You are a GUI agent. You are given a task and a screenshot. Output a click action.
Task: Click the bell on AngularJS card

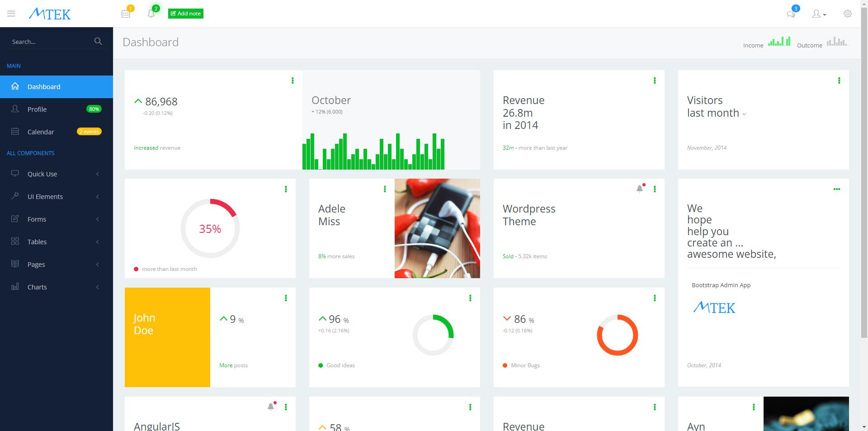(x=271, y=406)
